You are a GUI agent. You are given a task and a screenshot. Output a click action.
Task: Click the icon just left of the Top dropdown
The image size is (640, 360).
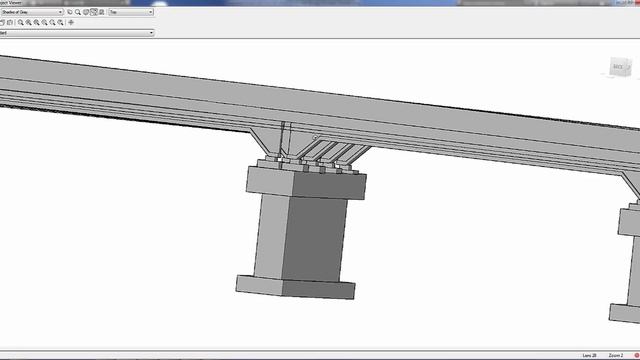click(102, 12)
